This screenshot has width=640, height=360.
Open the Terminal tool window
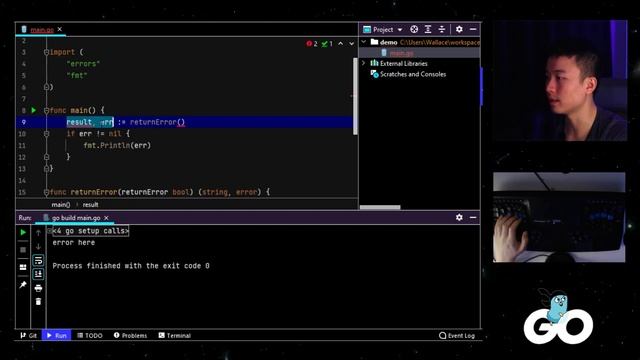(x=174, y=336)
